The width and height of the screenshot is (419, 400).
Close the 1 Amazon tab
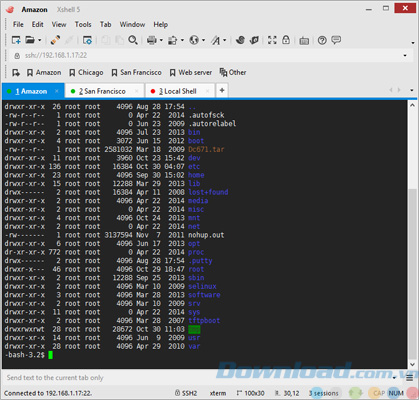(57, 91)
